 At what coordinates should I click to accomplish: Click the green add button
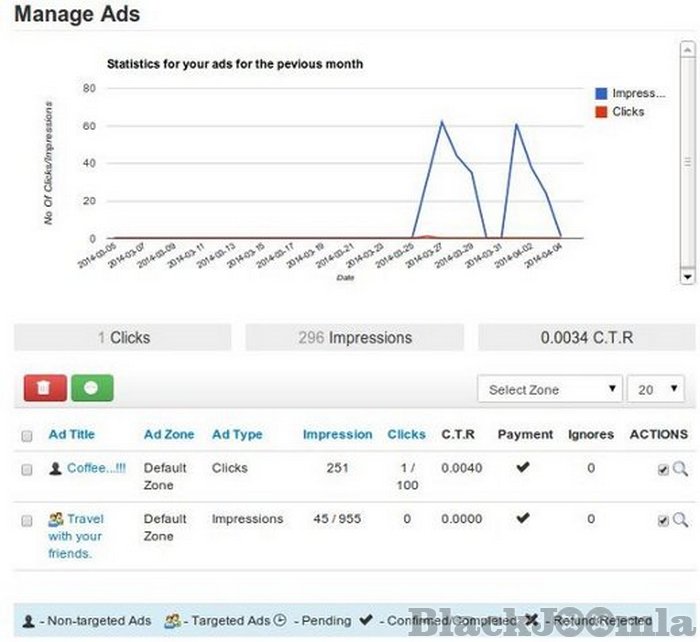(x=92, y=389)
